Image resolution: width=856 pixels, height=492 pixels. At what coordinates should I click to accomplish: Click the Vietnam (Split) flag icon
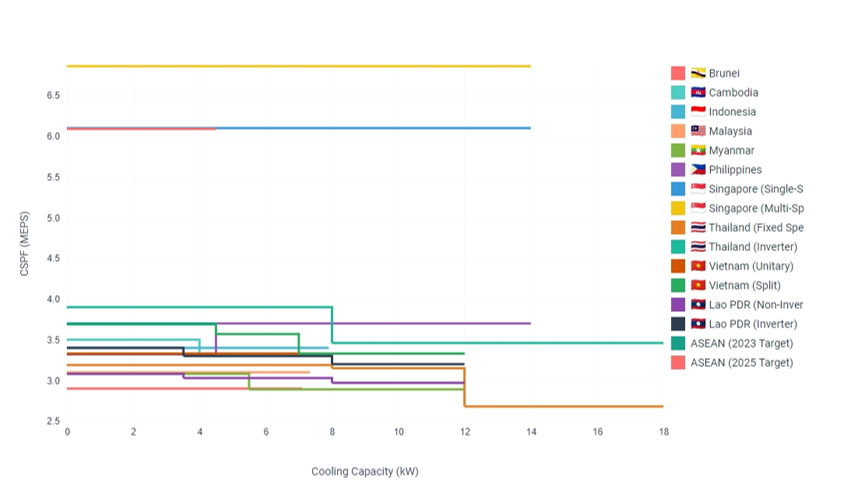pos(698,285)
